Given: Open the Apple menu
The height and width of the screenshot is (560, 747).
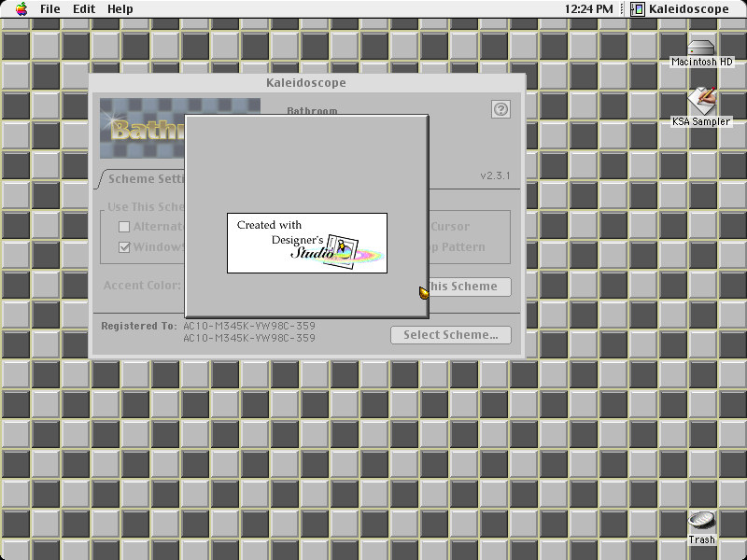Looking at the screenshot, I should (x=21, y=8).
